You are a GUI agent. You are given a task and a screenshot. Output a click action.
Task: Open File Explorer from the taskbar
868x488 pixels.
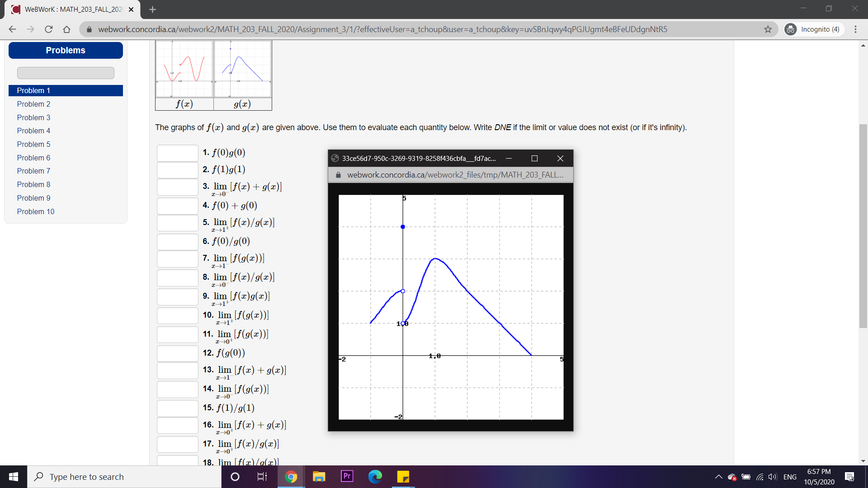point(319,476)
